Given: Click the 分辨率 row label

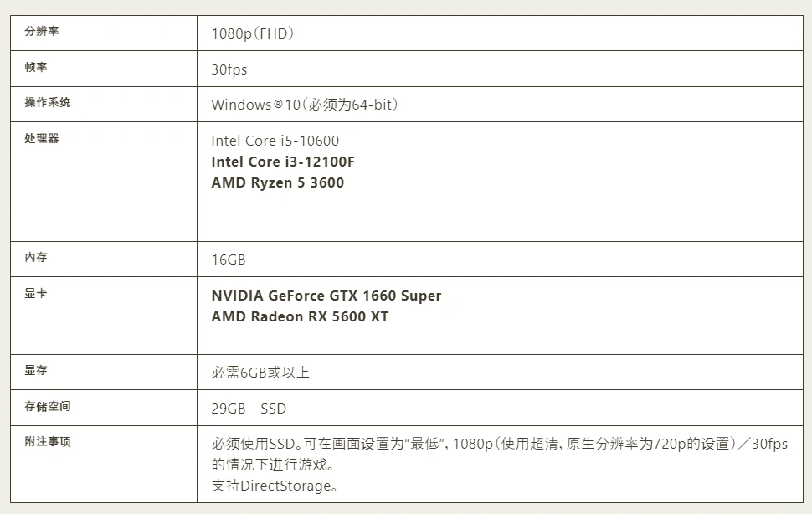Looking at the screenshot, I should click(x=42, y=32).
